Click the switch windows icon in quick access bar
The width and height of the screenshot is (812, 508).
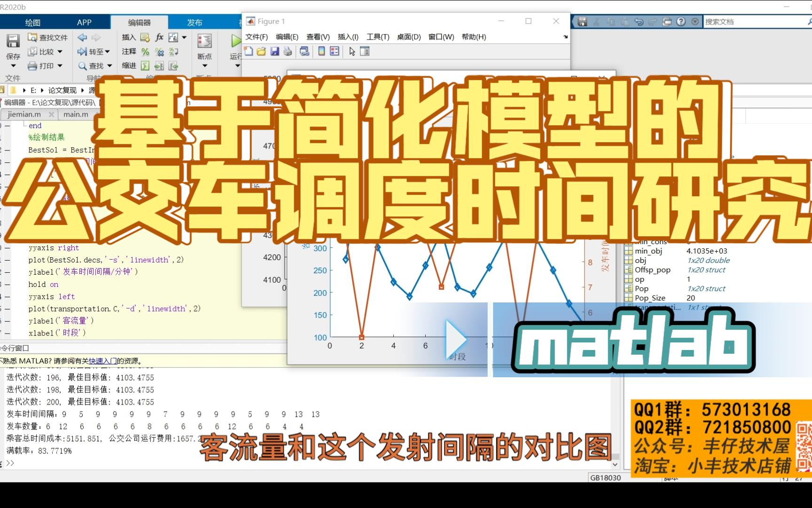(x=667, y=22)
